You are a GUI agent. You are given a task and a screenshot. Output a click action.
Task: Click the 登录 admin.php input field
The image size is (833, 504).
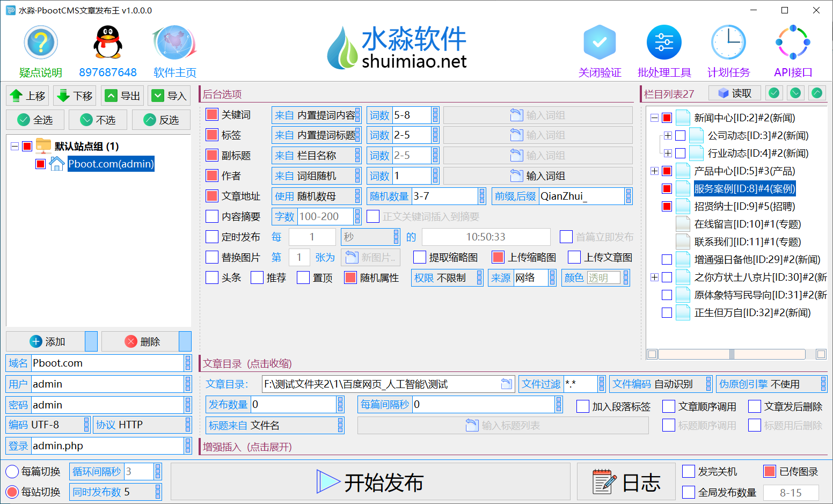click(x=108, y=445)
